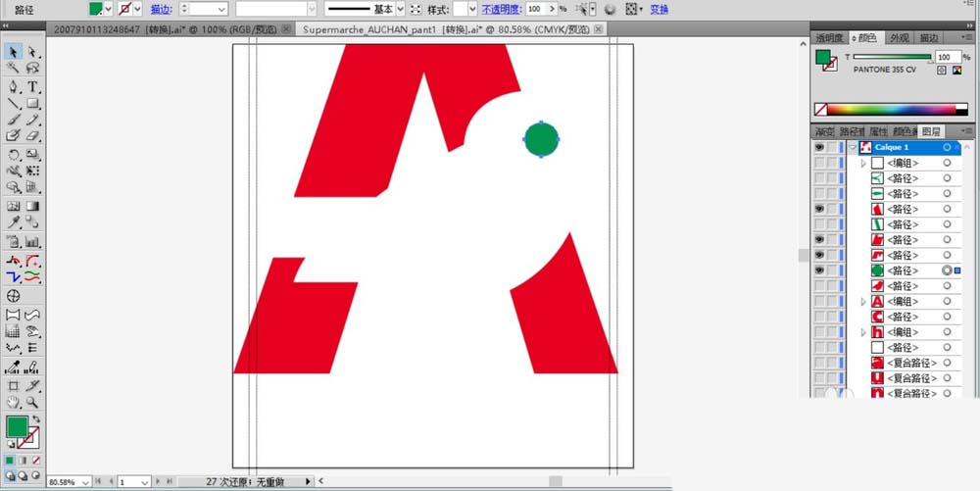Select the Paintbrush tool

(13, 120)
